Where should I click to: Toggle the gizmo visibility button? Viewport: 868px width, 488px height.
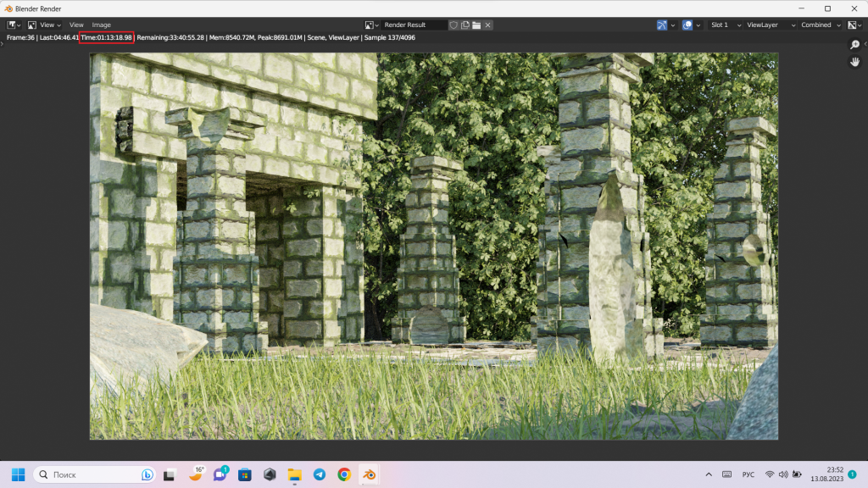pos(662,25)
